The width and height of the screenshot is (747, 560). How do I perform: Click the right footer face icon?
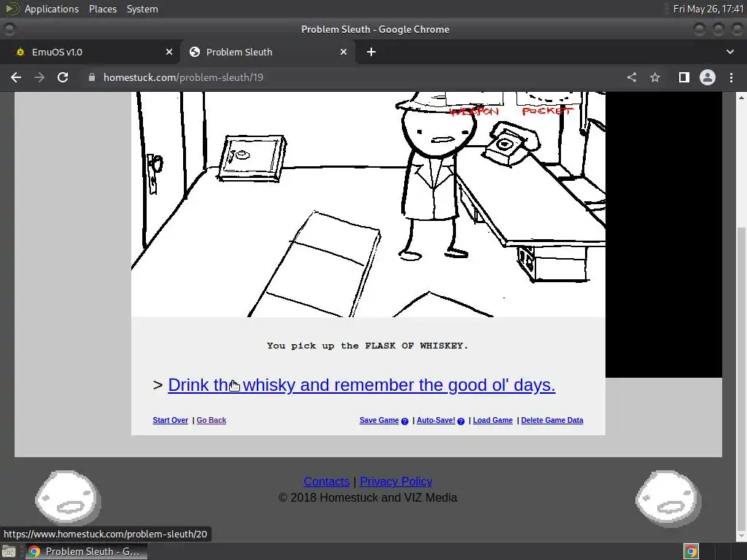click(667, 498)
